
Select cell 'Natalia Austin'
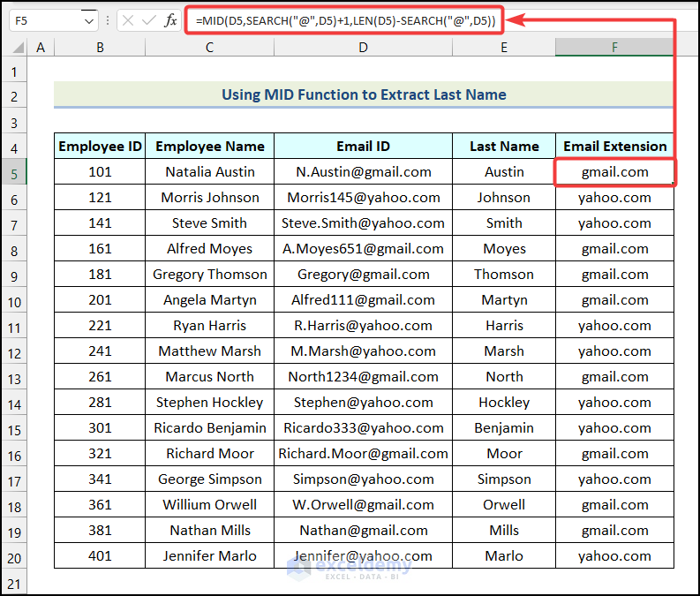tap(209, 172)
